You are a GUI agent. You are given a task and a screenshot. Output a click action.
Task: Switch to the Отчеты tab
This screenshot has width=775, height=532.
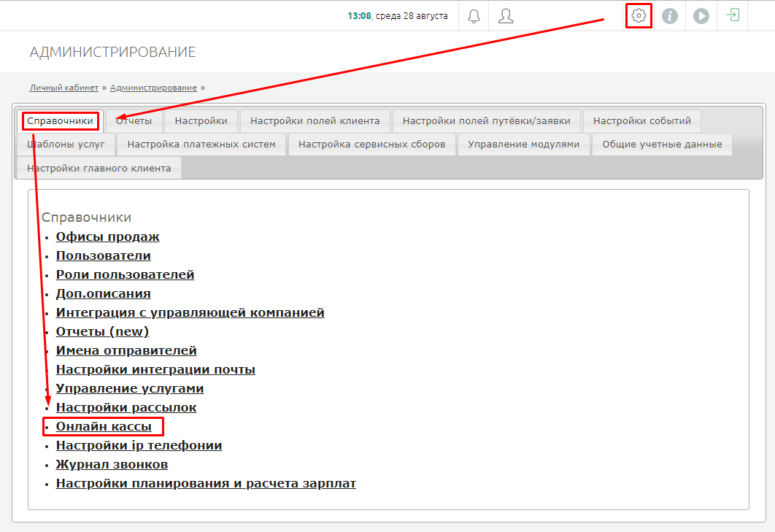[134, 120]
